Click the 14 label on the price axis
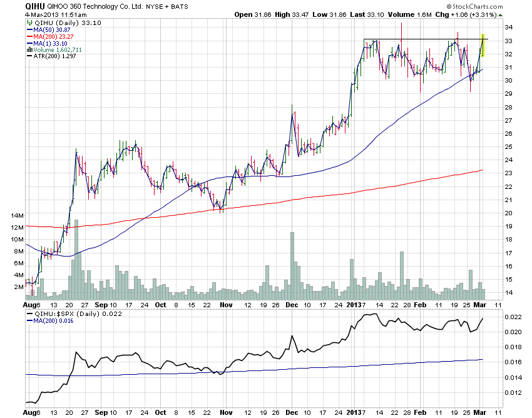Image resolution: width=532 pixels, height=418 pixels. pos(508,293)
